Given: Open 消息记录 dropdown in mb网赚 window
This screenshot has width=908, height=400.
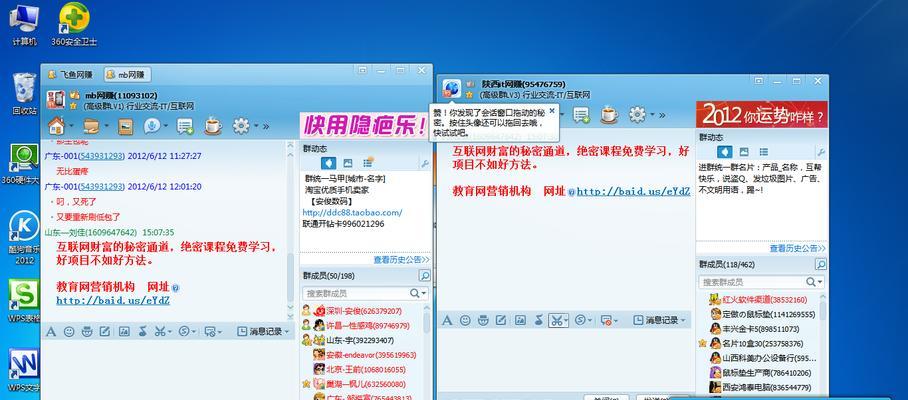Looking at the screenshot, I should point(263,332).
